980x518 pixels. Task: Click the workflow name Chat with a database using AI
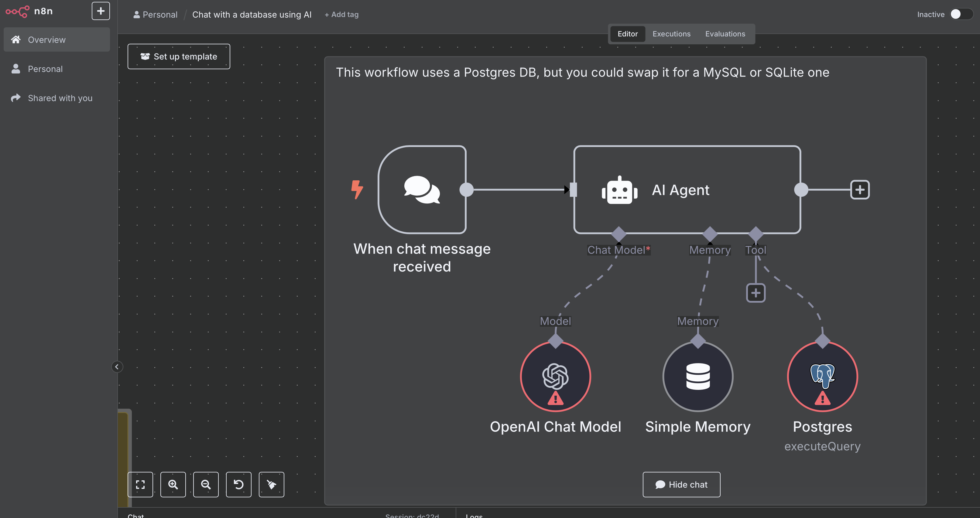coord(252,15)
